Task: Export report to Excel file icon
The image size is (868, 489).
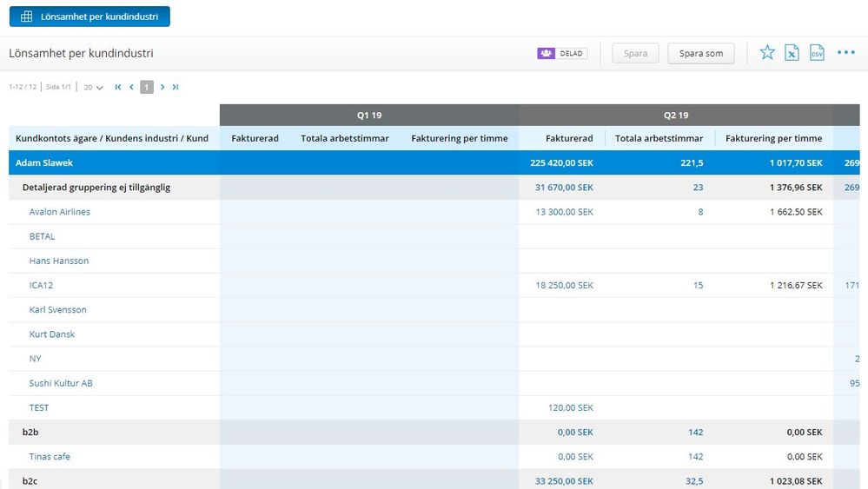Action: click(x=792, y=53)
